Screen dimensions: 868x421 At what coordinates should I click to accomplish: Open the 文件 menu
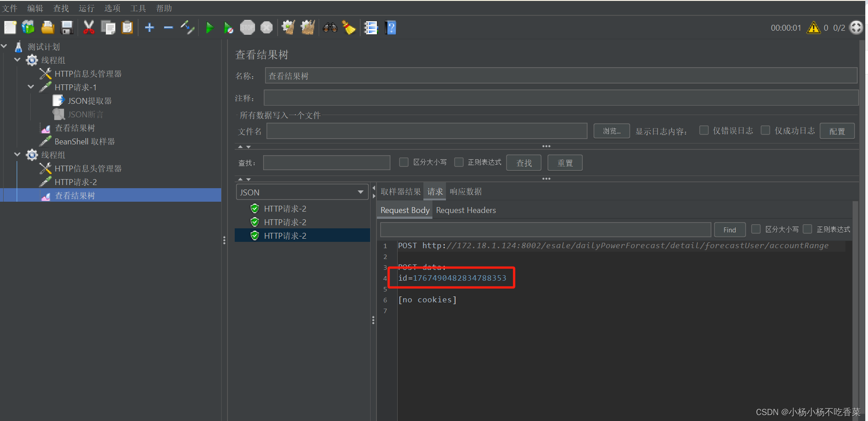point(9,8)
